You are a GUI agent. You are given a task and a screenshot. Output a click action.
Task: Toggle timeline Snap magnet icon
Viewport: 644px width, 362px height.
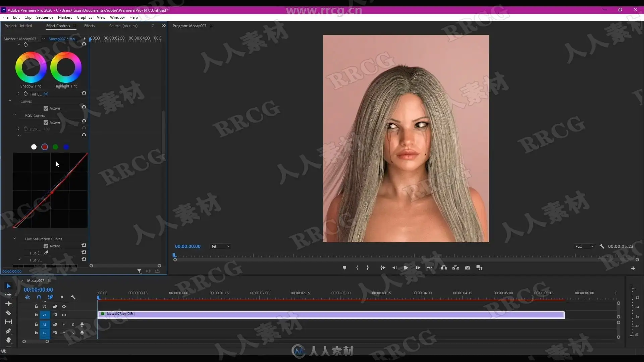39,297
